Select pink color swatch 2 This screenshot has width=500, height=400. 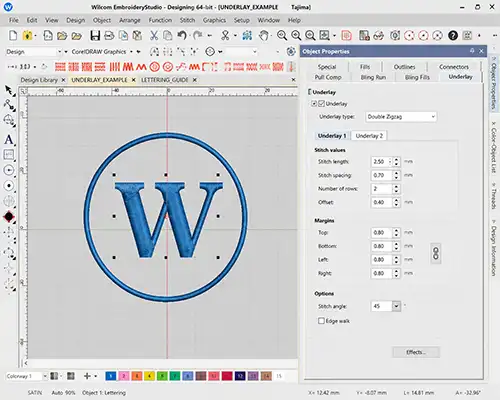pos(124,376)
